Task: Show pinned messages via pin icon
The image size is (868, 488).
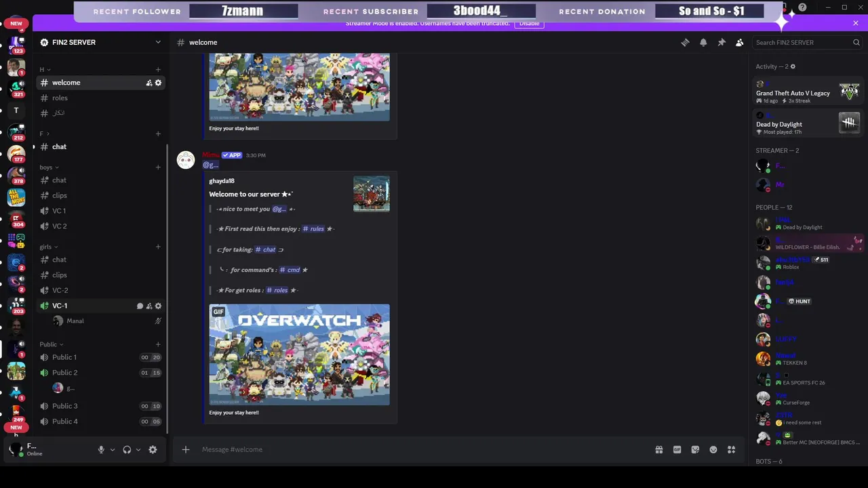Action: pos(722,42)
